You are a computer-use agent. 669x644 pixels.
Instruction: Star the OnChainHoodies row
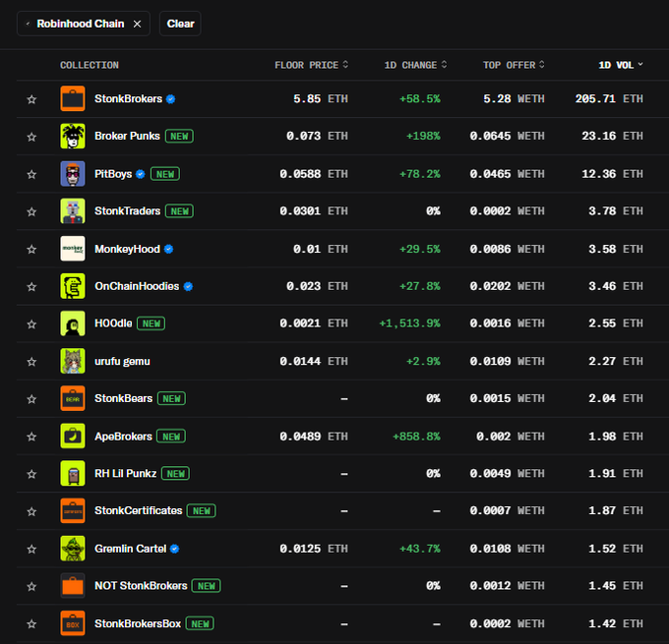tap(31, 286)
